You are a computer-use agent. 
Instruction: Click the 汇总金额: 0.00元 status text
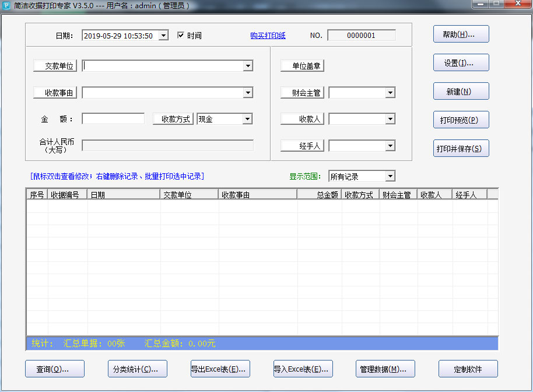point(180,344)
